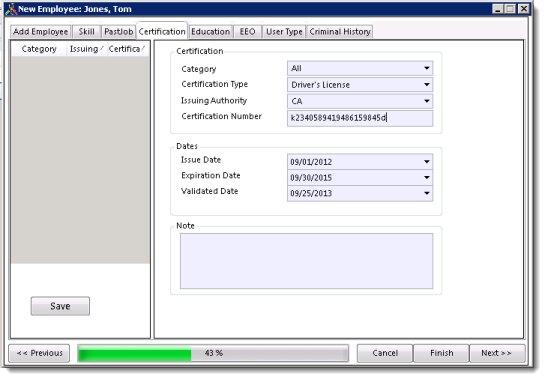The image size is (545, 379).
Task: Open the Skill tab
Action: (x=86, y=32)
